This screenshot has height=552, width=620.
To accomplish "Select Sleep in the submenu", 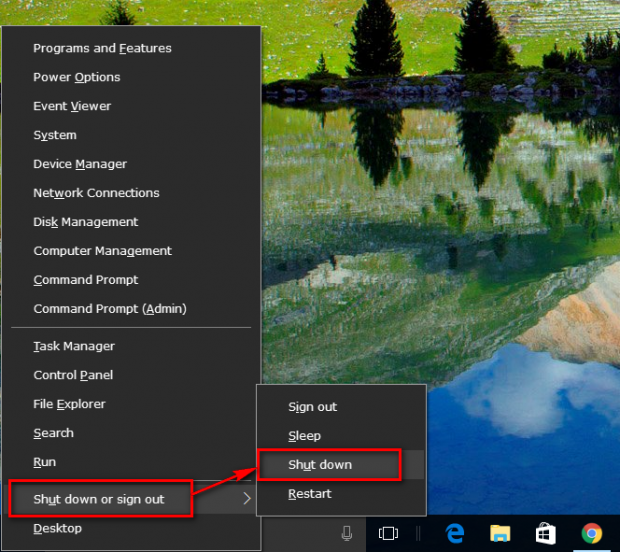I will 341,436.
